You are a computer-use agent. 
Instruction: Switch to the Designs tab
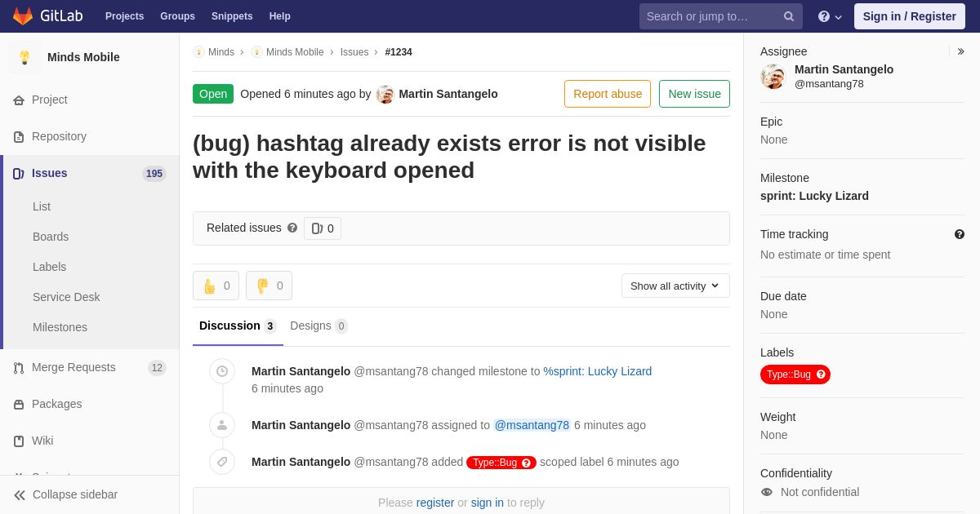318,326
